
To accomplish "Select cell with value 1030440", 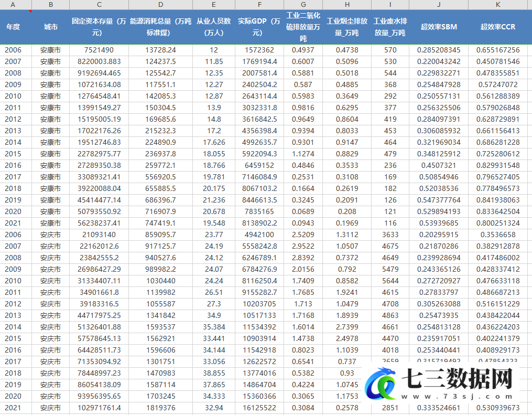I will (160, 281).
